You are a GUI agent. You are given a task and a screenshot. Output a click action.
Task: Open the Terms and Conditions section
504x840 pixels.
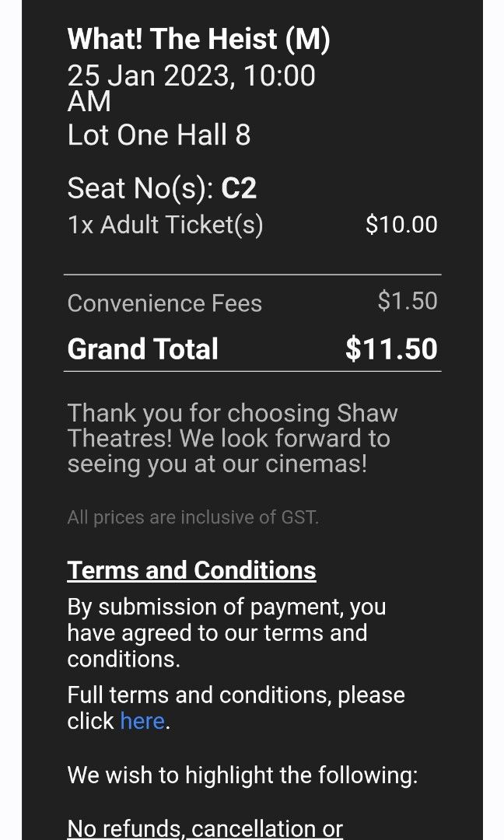[191, 570]
